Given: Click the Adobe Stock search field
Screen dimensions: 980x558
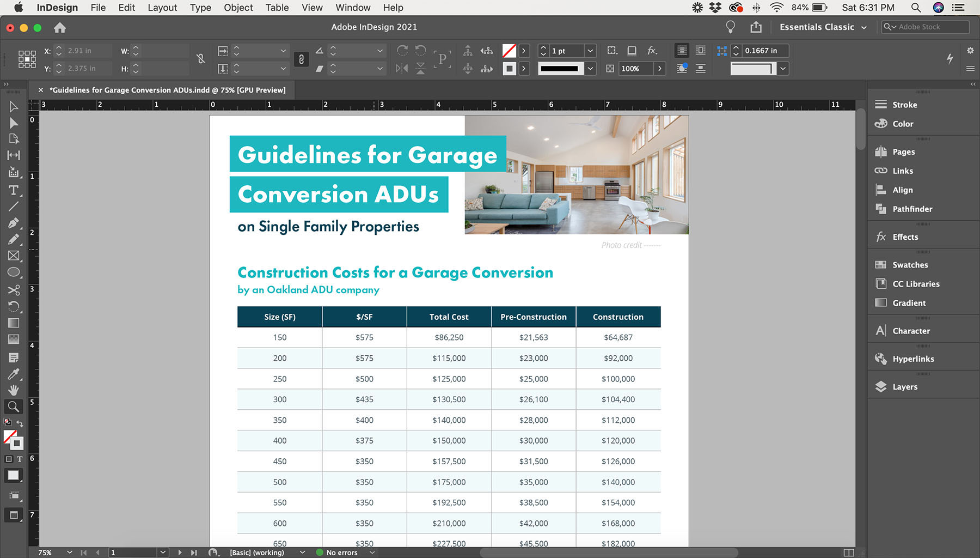Looking at the screenshot, I should 926,27.
